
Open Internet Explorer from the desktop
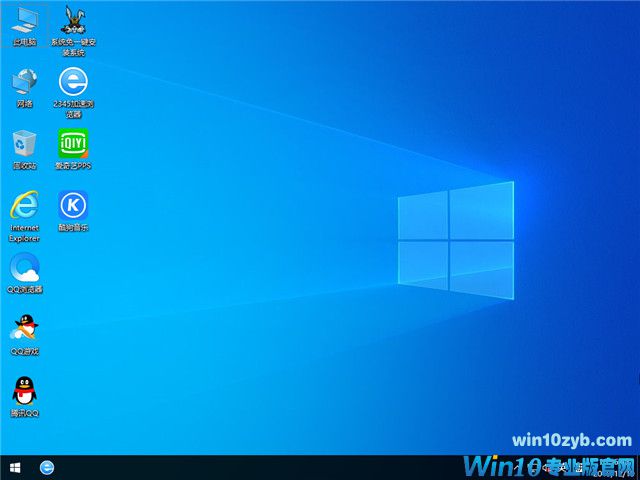pos(24,216)
